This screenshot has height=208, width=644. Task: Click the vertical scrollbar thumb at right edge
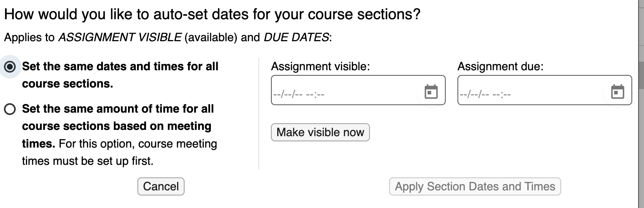[641, 75]
